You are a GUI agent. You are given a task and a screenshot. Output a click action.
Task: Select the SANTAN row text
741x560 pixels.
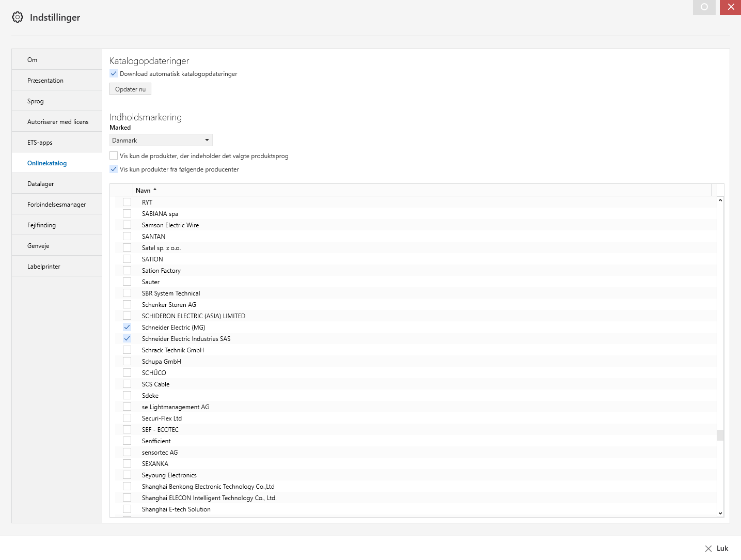tap(153, 236)
